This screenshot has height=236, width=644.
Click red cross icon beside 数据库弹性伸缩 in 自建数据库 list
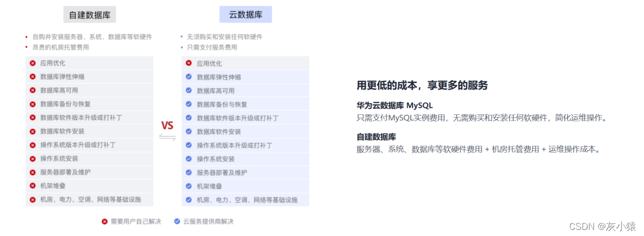coord(33,76)
